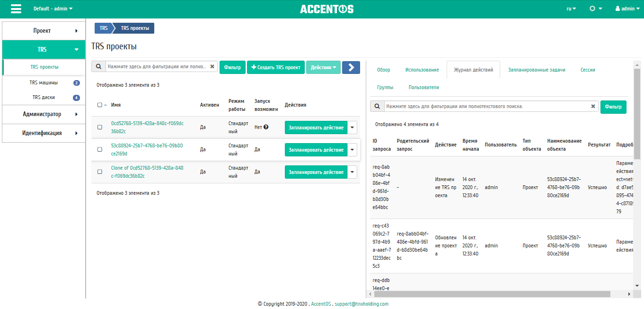Open the Сессии tab

click(x=588, y=70)
